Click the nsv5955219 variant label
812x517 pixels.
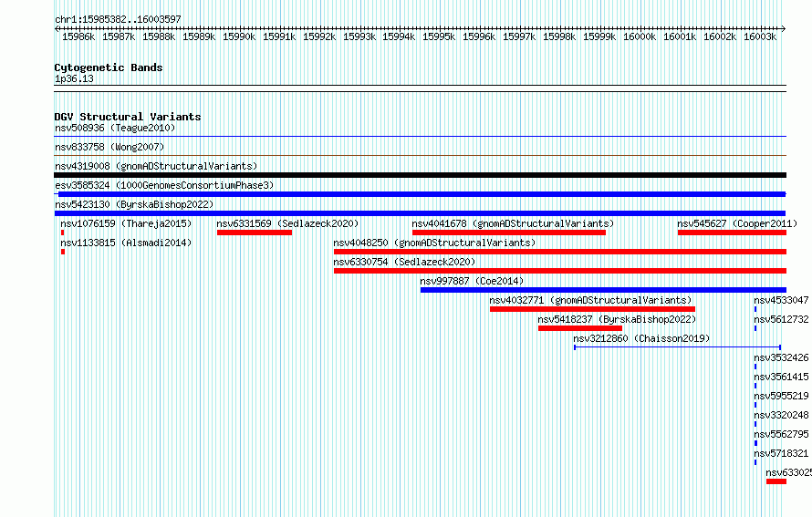coord(781,396)
